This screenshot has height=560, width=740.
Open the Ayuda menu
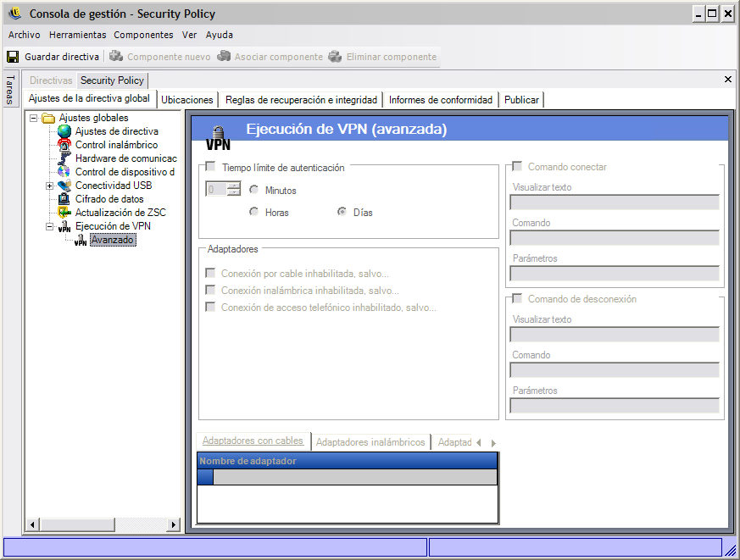[219, 35]
